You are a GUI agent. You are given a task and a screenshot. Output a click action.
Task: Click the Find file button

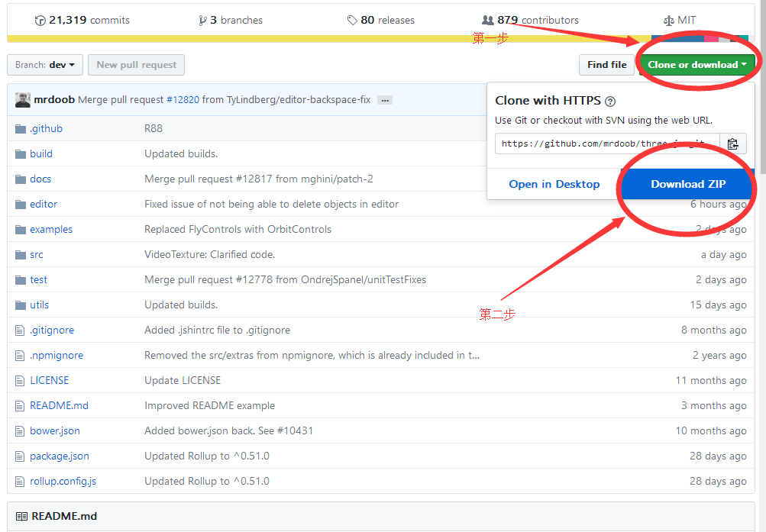click(x=606, y=65)
